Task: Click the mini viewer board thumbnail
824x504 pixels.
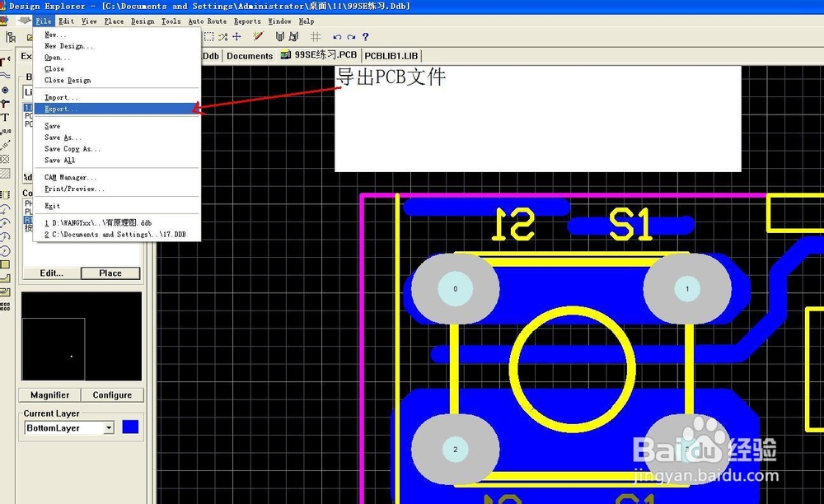Action: click(82, 336)
